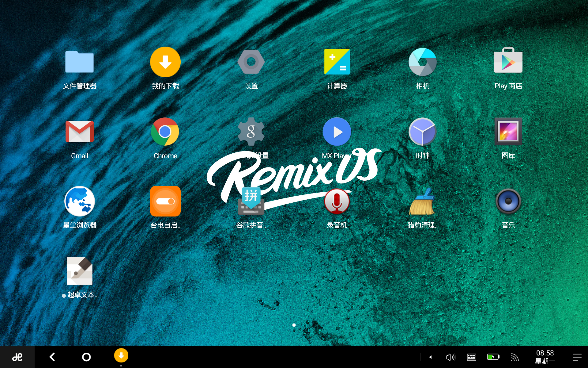Open the Play 商店 store
This screenshot has width=588, height=368.
tap(508, 62)
